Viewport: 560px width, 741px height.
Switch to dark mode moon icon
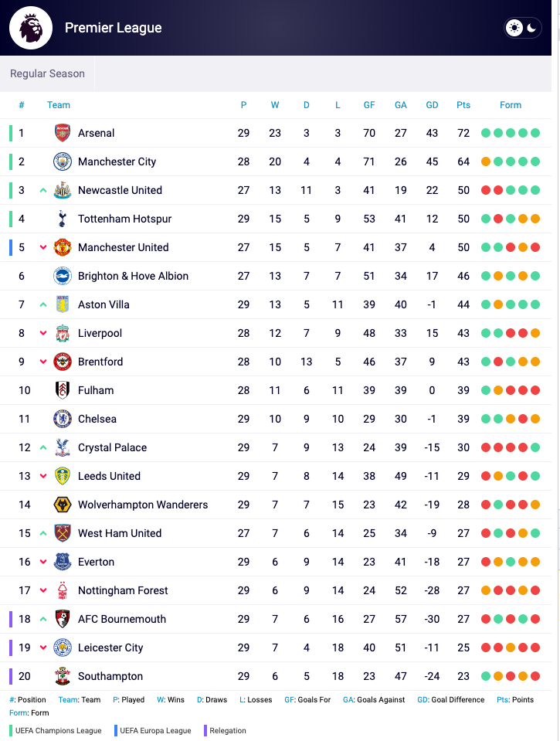(x=531, y=28)
